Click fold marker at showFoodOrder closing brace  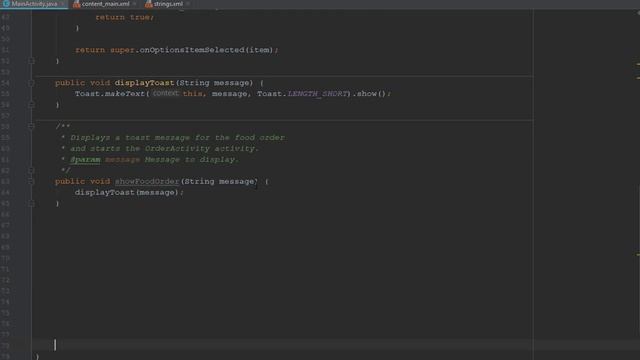(x=31, y=203)
